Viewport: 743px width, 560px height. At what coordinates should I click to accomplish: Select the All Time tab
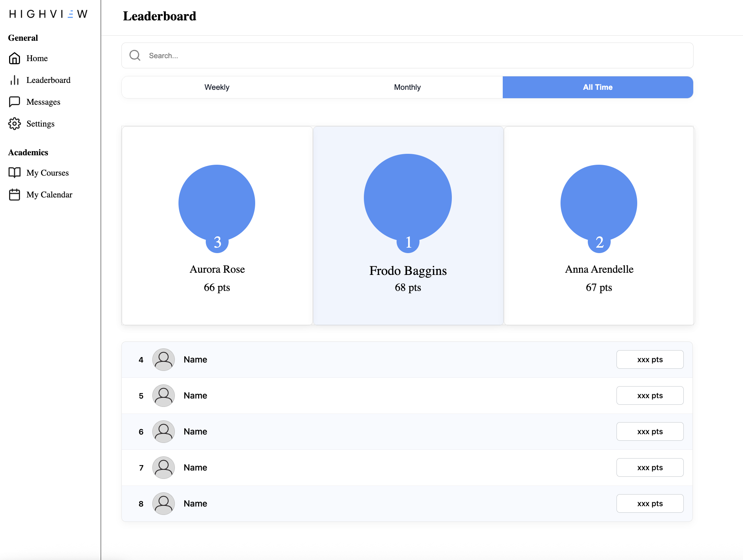coord(598,87)
